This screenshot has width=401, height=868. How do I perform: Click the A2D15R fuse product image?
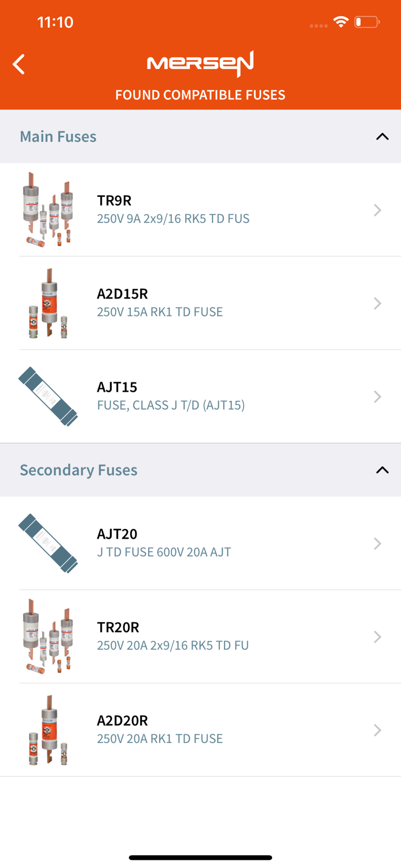pos(48,303)
